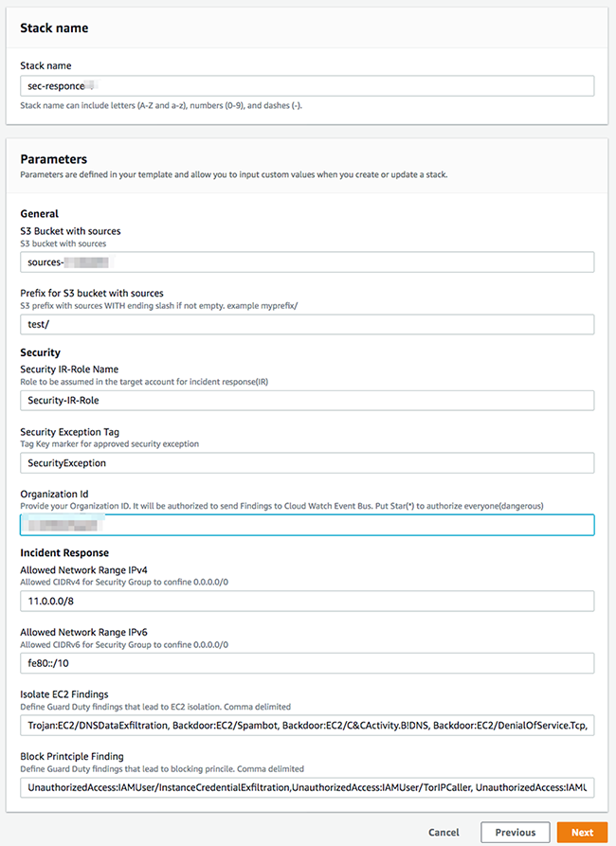This screenshot has height=846, width=616.
Task: Click the Isolate EC2 Findings input
Action: pyautogui.click(x=307, y=725)
